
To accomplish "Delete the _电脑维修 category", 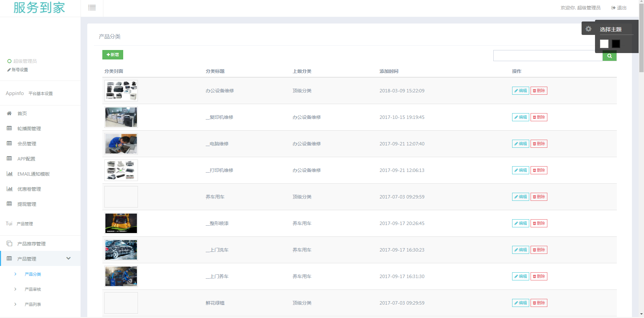I will [x=539, y=144].
